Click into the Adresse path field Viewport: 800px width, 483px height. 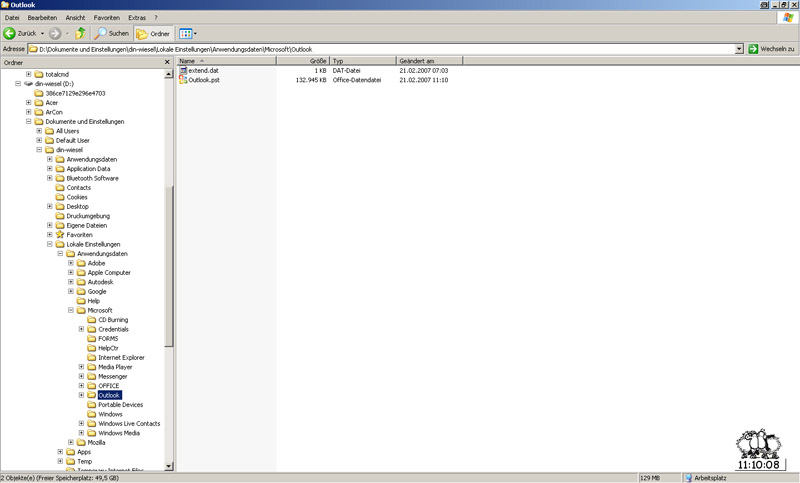coord(380,48)
